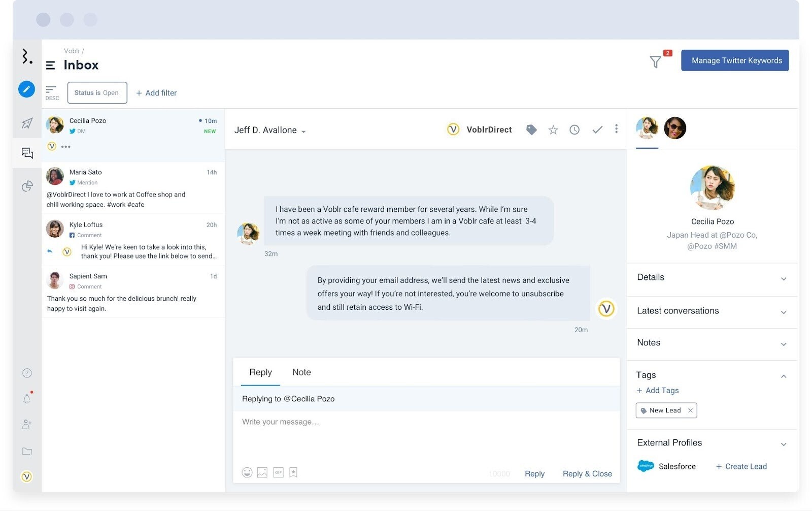This screenshot has height=511, width=812.
Task: Click the tag icon in conversation header
Action: pos(531,130)
